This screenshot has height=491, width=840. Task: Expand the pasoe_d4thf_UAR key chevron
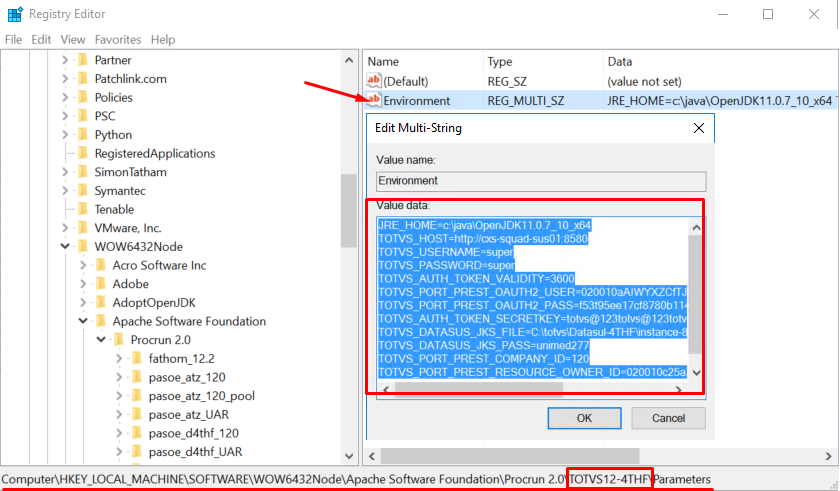119,452
